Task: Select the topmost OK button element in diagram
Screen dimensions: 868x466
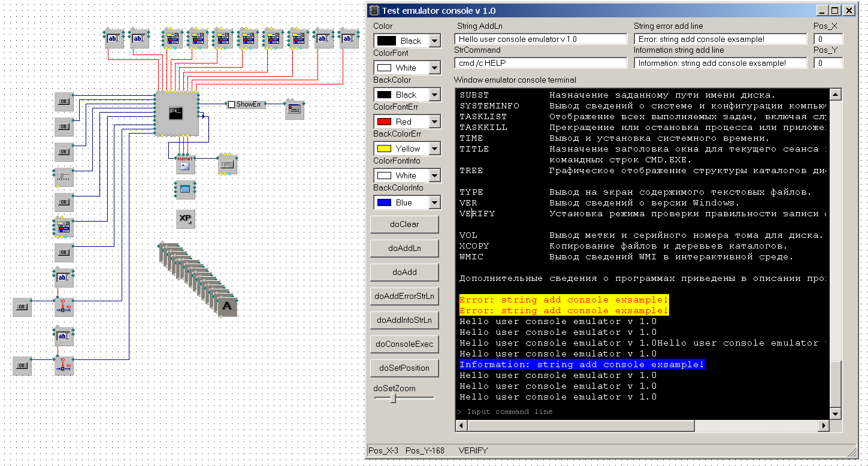Action: point(63,102)
